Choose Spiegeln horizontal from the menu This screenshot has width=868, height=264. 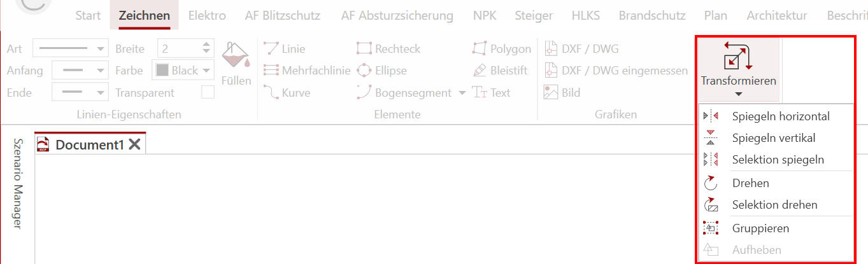pos(781,116)
